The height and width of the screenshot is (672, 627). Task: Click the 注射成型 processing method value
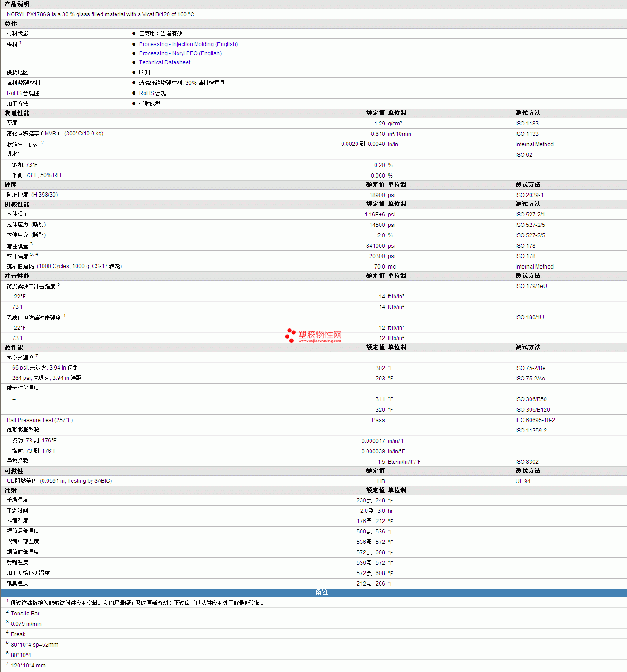(150, 104)
